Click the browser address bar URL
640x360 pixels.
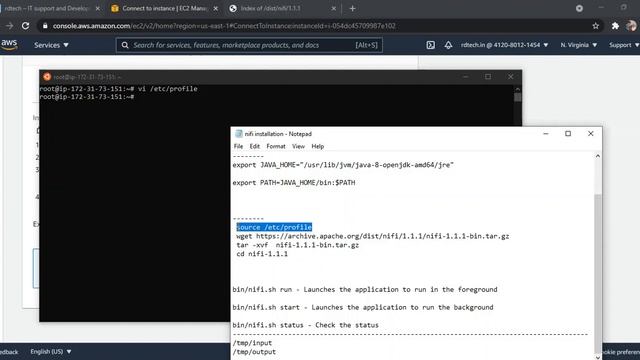pos(224,26)
